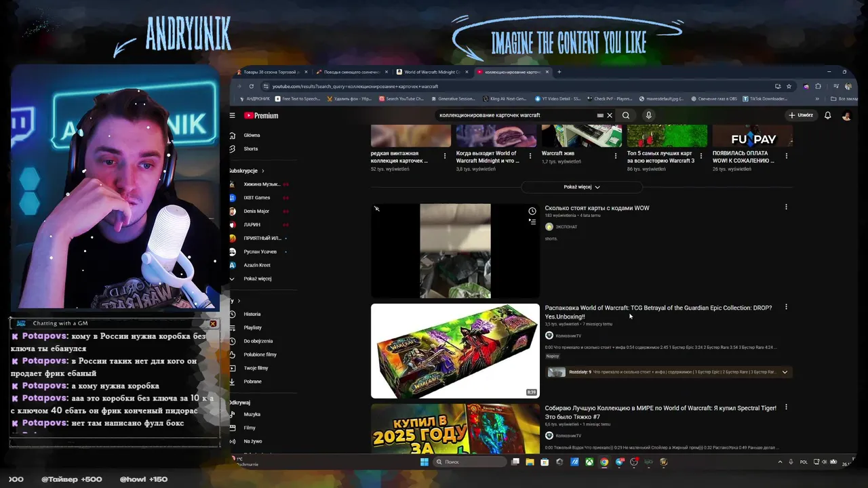Open the on-screen keyboard icon in search box
The height and width of the screenshot is (488, 868).
600,115
